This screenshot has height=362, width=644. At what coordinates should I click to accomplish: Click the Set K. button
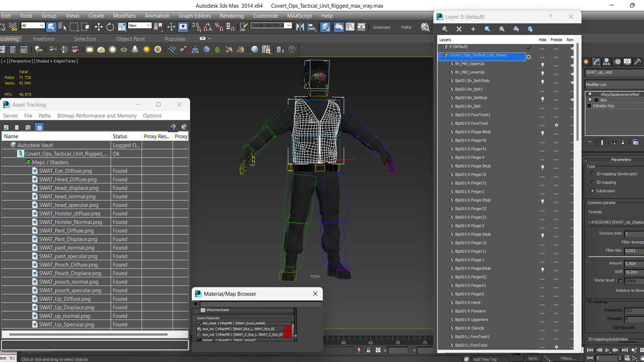[x=533, y=358]
